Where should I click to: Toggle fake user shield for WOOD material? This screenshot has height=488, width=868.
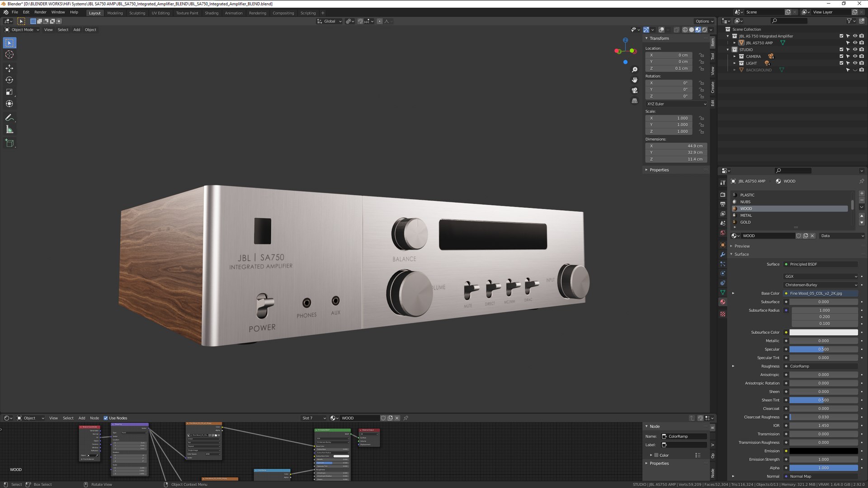tap(798, 236)
